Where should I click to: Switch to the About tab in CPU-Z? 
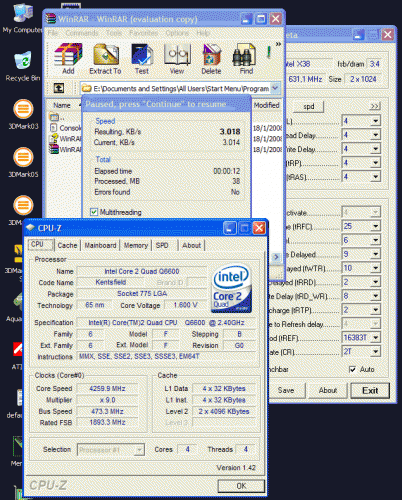pyautogui.click(x=191, y=245)
